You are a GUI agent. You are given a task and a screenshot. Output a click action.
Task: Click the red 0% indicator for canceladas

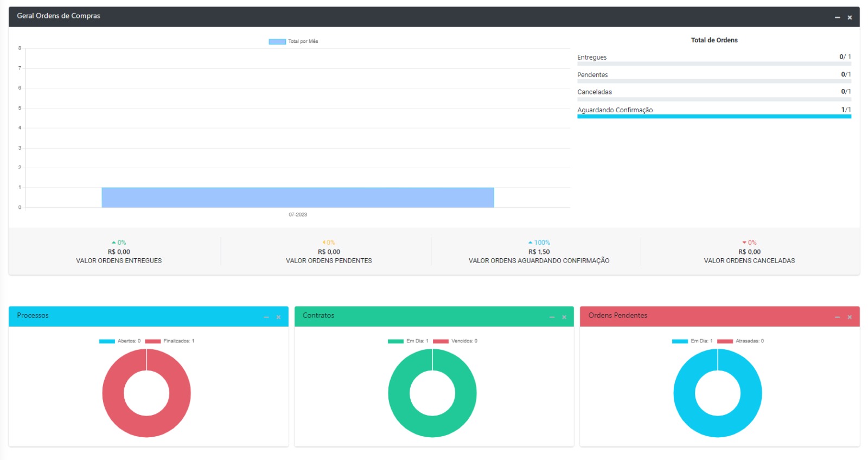pyautogui.click(x=749, y=242)
